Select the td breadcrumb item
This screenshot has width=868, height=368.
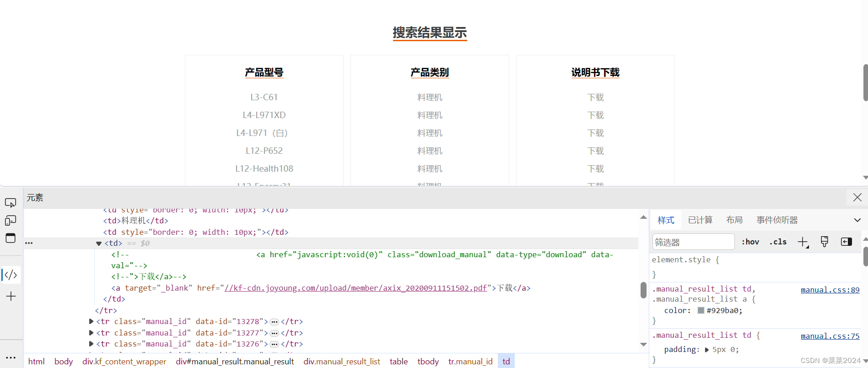pos(506,361)
